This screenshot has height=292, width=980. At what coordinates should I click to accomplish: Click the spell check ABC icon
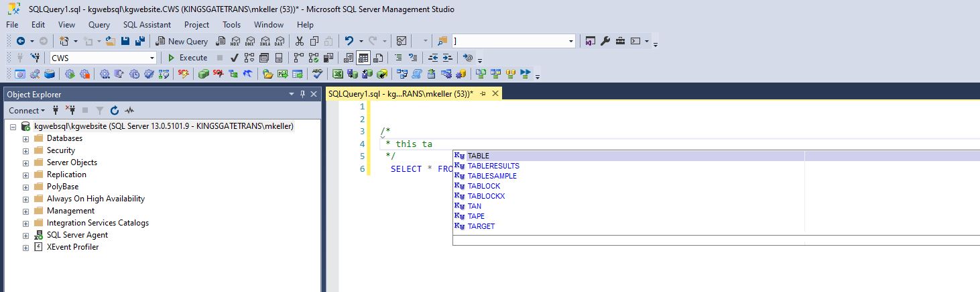pos(318,74)
